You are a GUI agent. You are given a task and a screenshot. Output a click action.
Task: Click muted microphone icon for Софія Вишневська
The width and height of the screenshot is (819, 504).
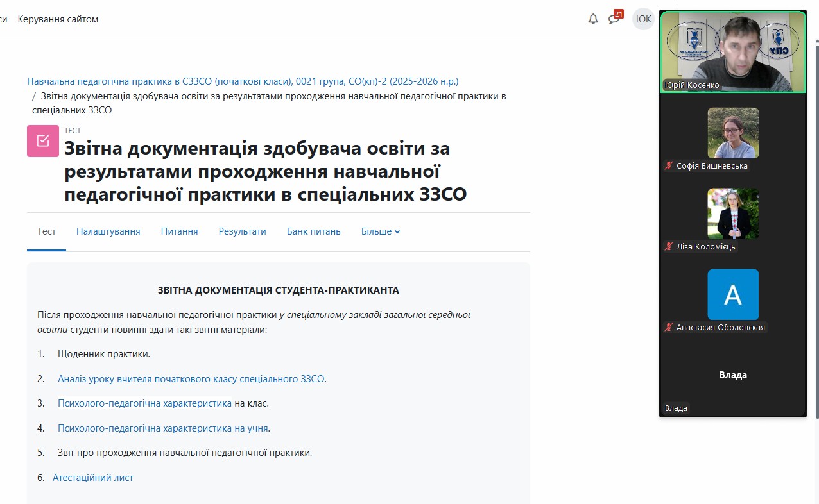pos(669,166)
